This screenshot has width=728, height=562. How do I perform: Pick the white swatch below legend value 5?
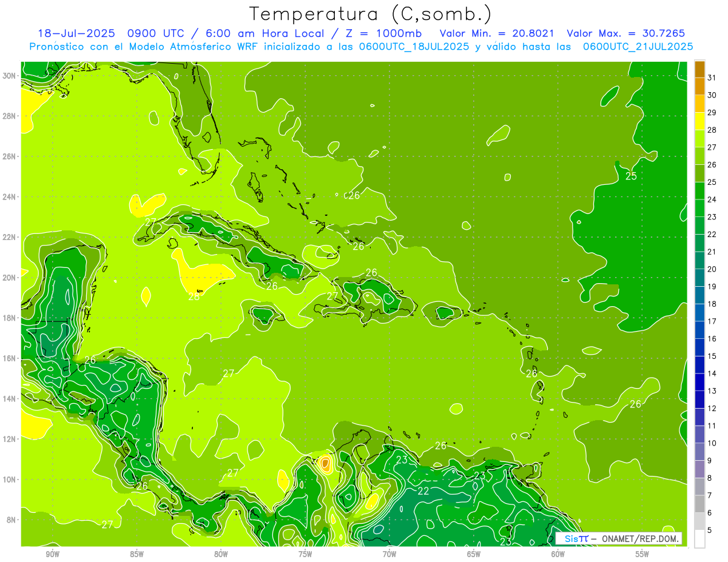pyautogui.click(x=699, y=538)
